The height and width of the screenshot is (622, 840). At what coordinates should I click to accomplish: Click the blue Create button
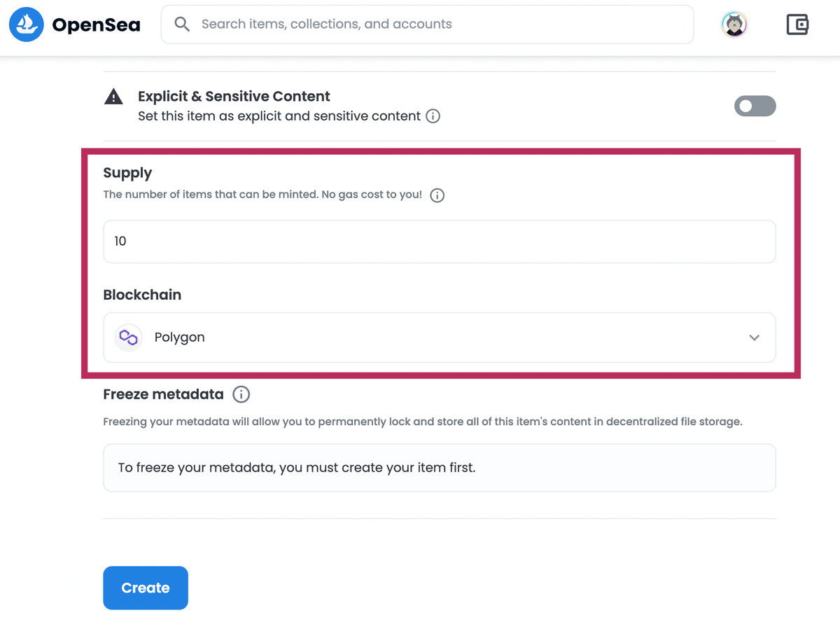[146, 588]
